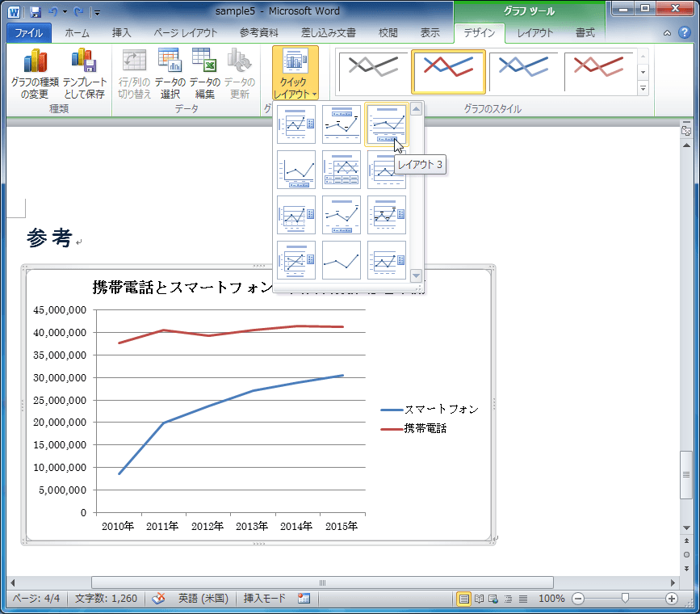The width and height of the screenshot is (700, 614).
Task: Apply selected blue-red chart style swatch
Action: [448, 72]
